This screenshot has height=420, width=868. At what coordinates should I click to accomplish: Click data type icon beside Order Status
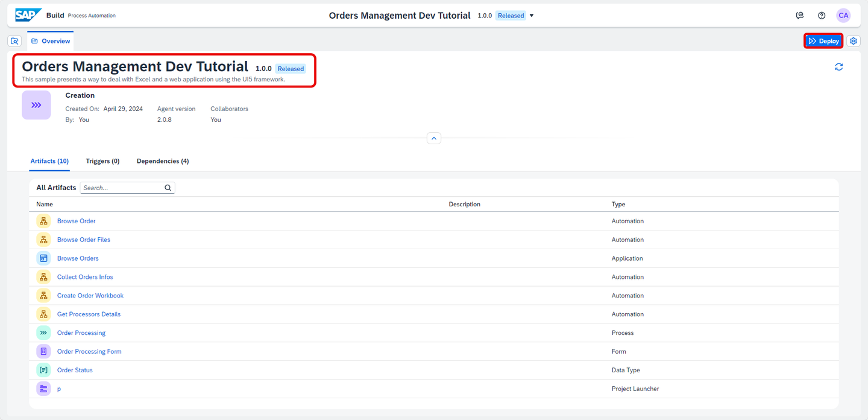point(43,371)
